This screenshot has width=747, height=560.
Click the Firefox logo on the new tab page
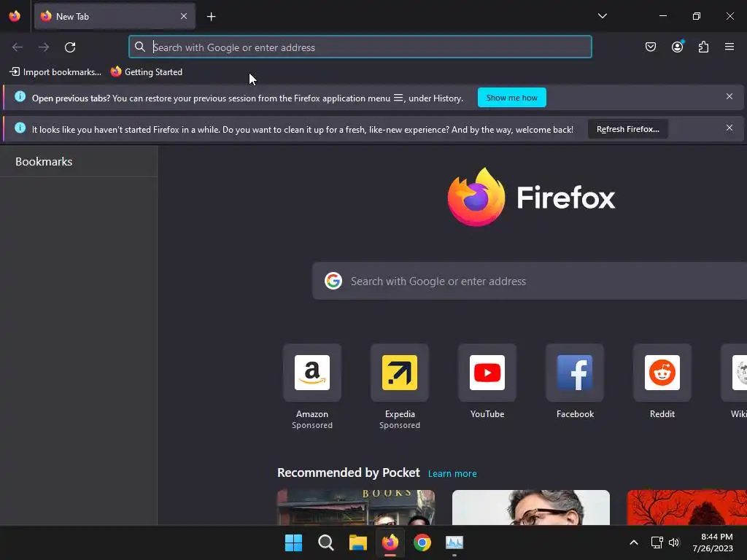(531, 197)
